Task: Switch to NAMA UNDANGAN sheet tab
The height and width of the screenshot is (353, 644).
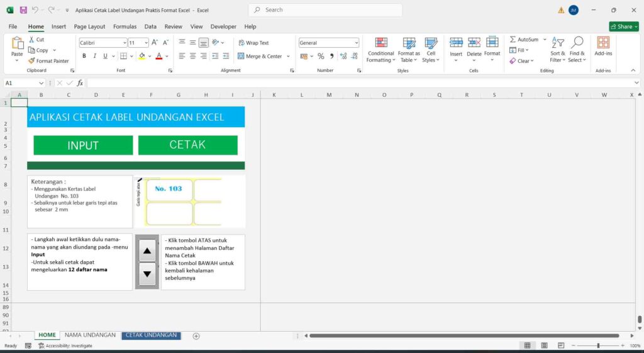Action: (x=90, y=335)
